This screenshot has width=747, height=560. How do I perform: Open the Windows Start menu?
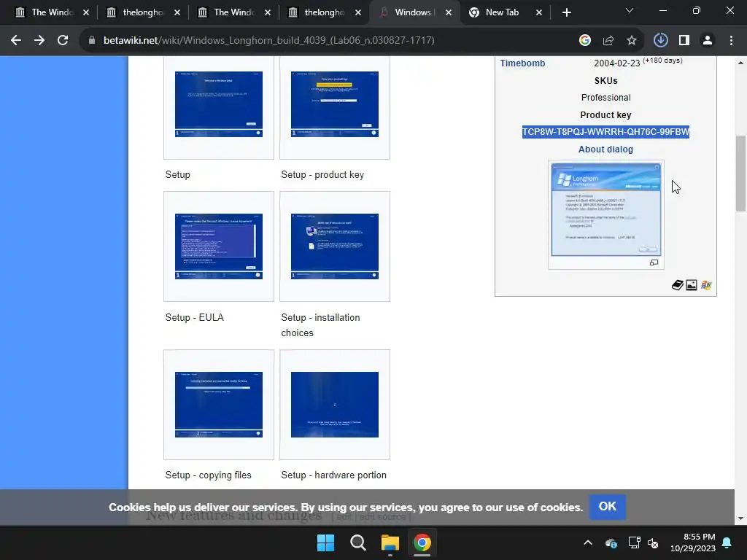click(x=326, y=542)
